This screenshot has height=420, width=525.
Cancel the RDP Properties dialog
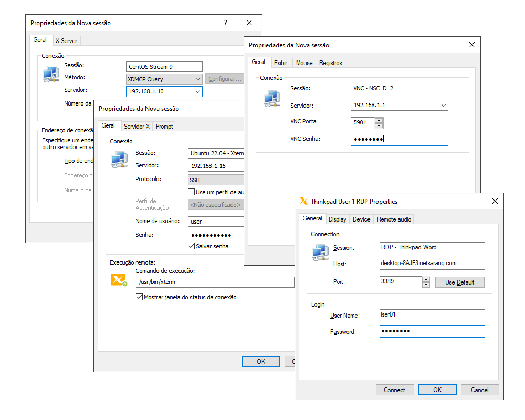(480, 390)
